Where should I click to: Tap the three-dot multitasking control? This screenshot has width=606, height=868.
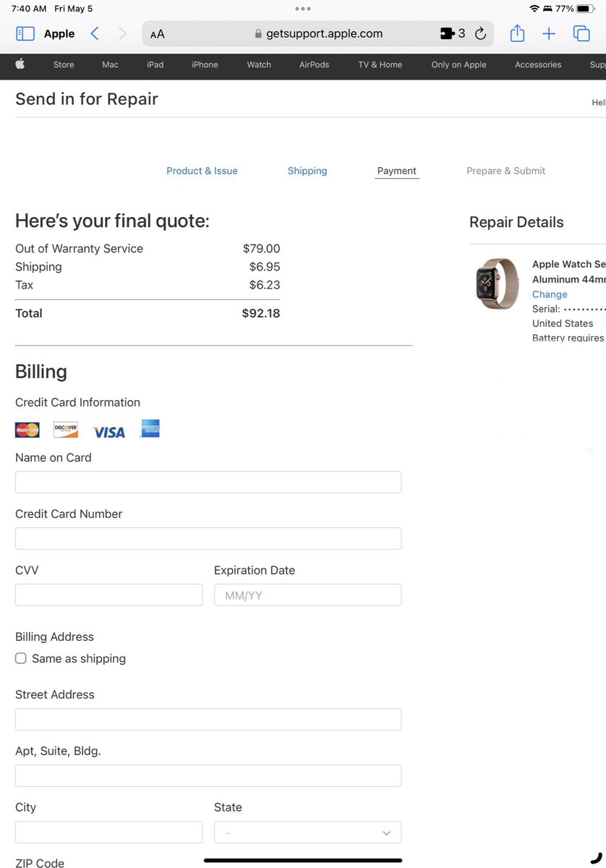[x=303, y=9]
